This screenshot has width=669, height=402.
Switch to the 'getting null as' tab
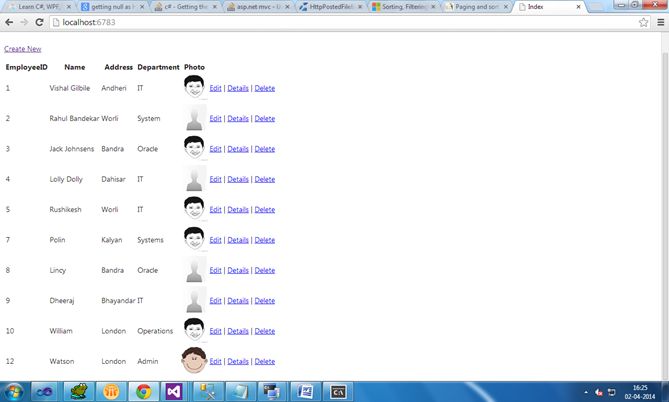pyautogui.click(x=113, y=7)
